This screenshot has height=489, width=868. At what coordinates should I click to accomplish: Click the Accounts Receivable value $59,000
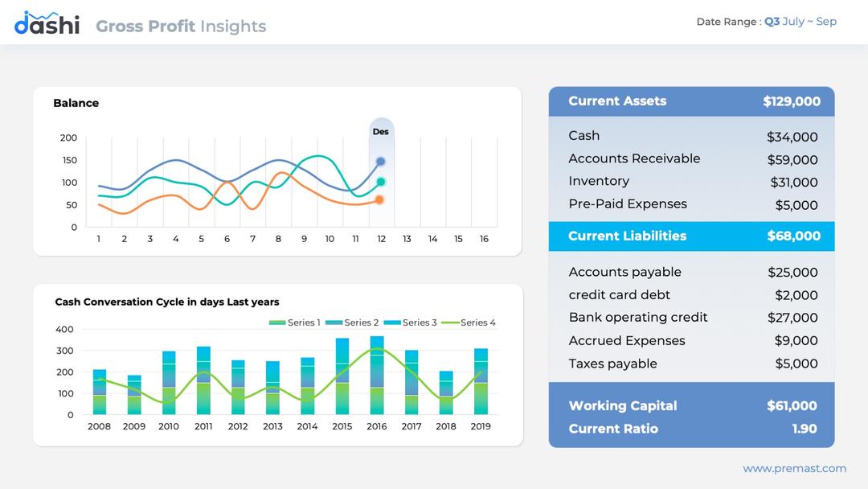[792, 159]
